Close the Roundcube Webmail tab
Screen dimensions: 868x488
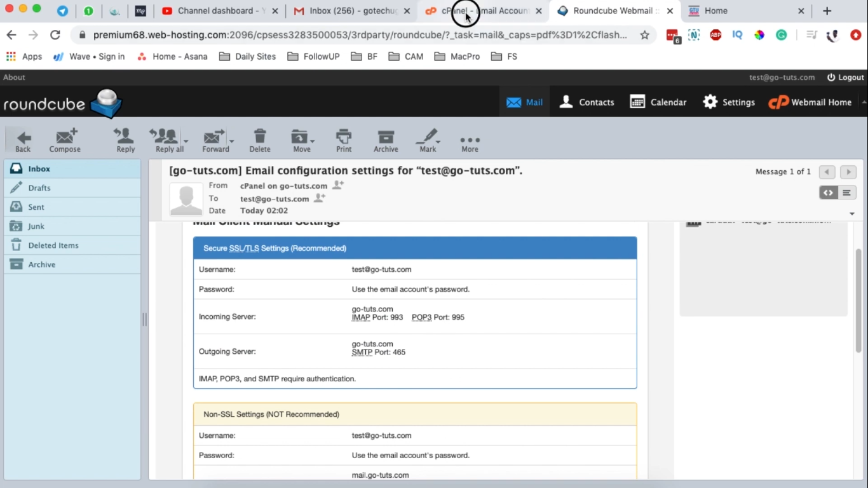[x=670, y=11]
